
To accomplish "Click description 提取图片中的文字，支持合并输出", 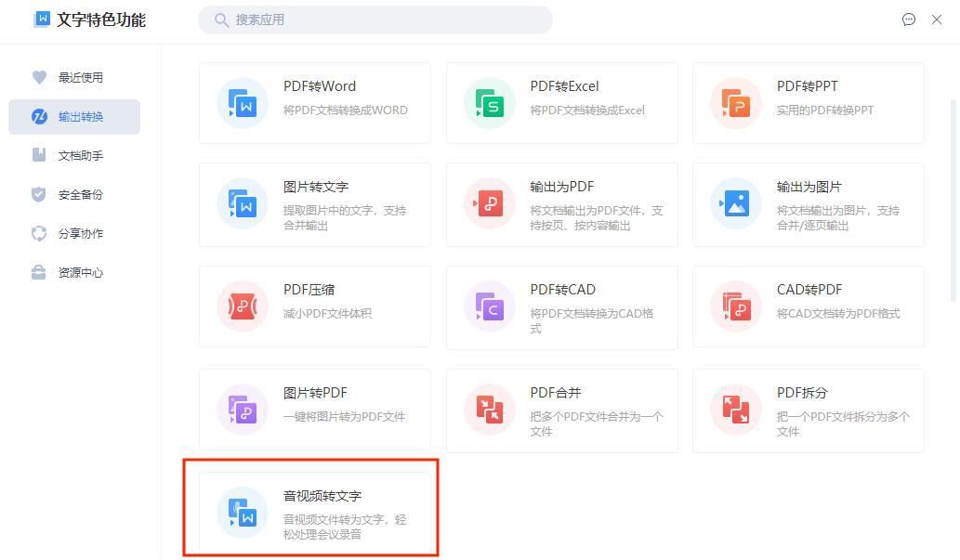I will 345,218.
